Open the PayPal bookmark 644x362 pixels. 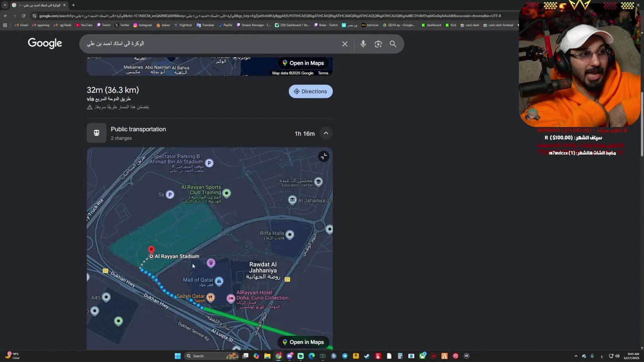(x=225, y=25)
